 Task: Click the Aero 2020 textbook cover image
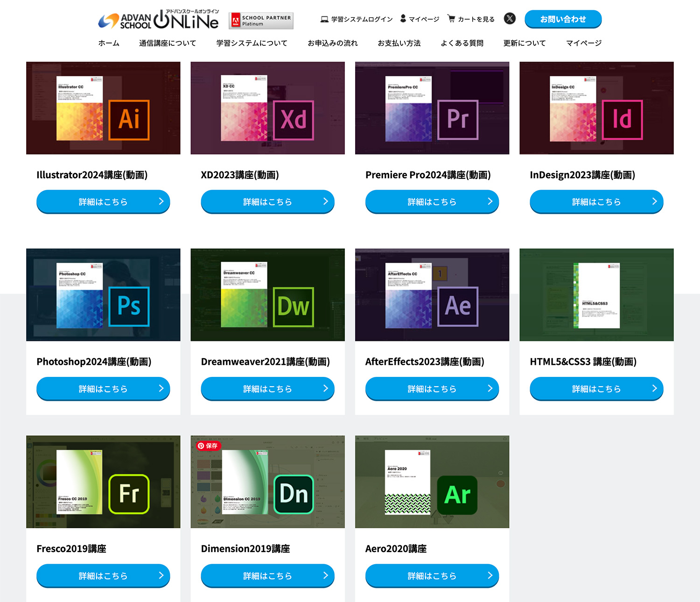click(x=407, y=482)
